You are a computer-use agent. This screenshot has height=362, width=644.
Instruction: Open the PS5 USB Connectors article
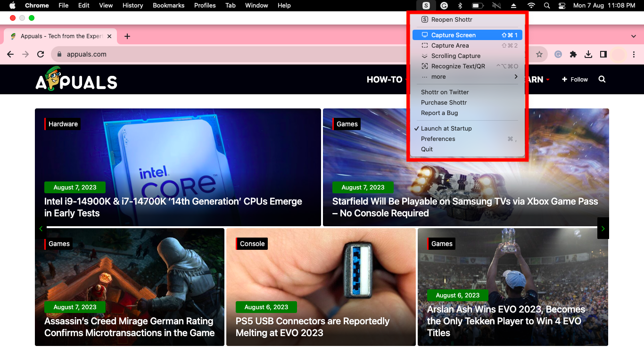pos(313,327)
